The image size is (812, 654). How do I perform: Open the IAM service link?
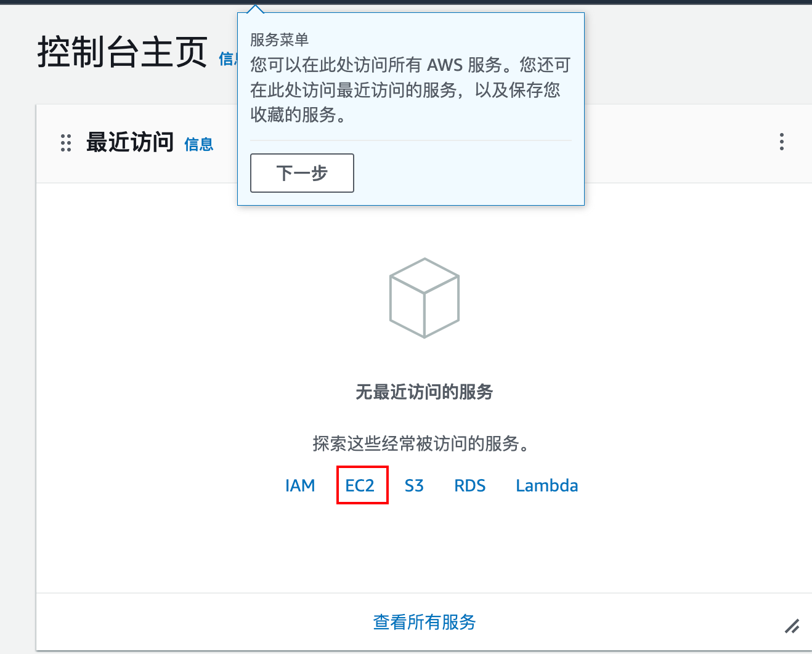300,486
